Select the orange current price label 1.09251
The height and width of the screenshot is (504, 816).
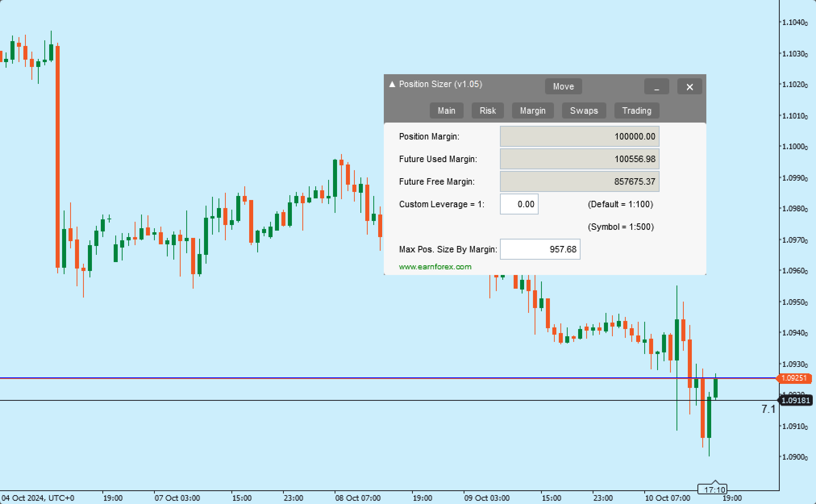point(795,378)
